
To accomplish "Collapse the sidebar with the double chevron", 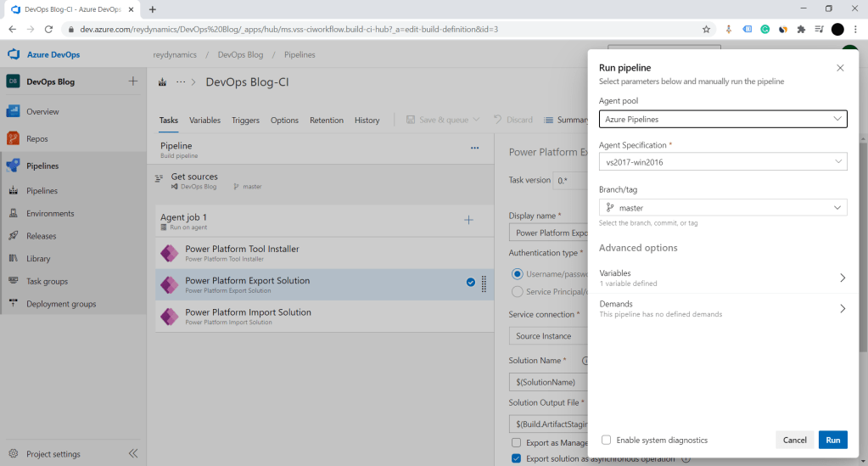I will click(133, 454).
